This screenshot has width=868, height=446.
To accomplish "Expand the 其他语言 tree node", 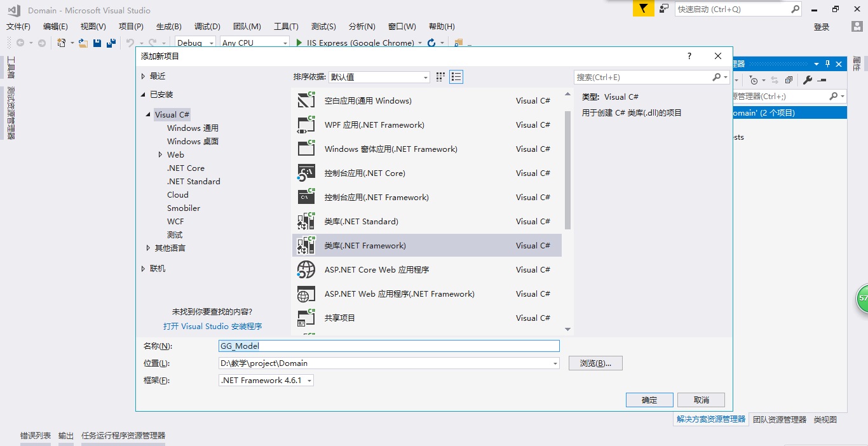I will tap(148, 248).
